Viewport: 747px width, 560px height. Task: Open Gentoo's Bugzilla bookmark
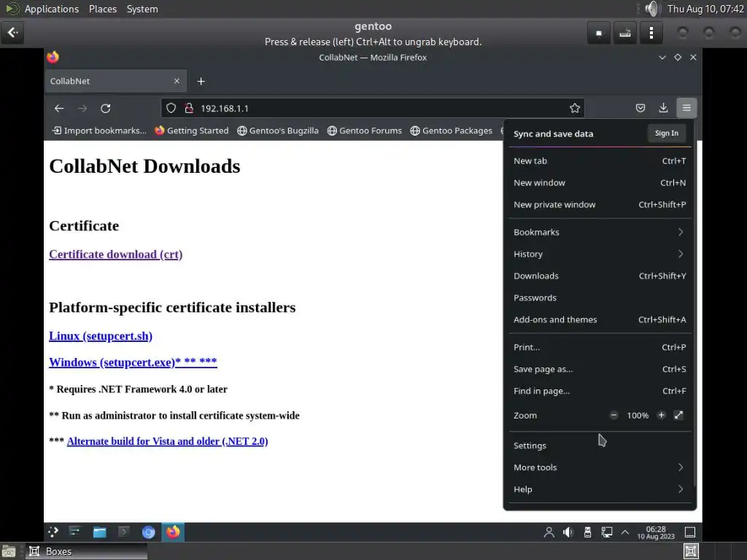(278, 131)
